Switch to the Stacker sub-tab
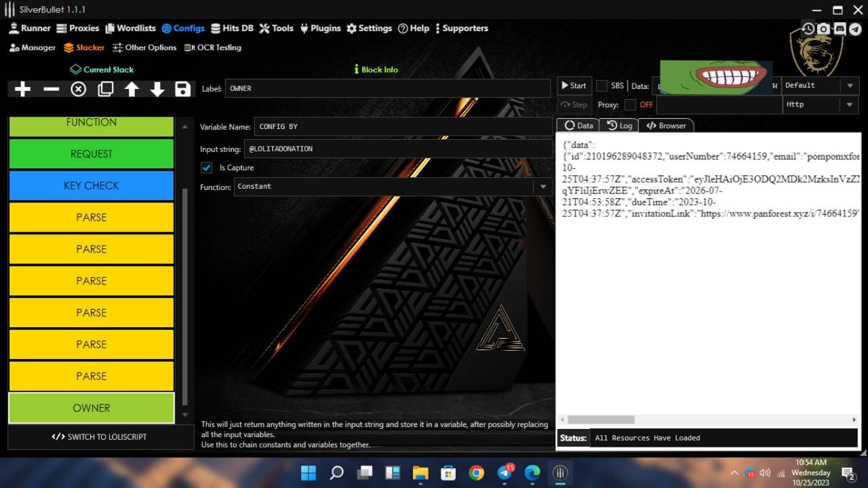 [84, 48]
